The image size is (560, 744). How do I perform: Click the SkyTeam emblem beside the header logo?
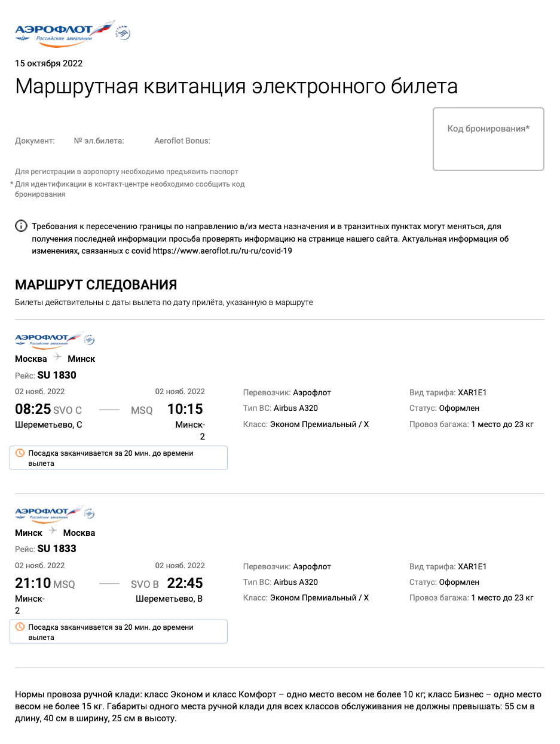(x=123, y=32)
